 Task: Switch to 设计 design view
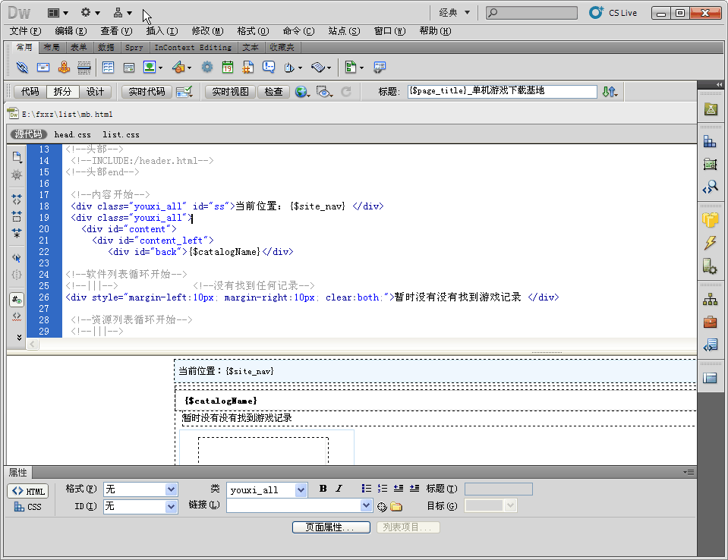point(95,92)
